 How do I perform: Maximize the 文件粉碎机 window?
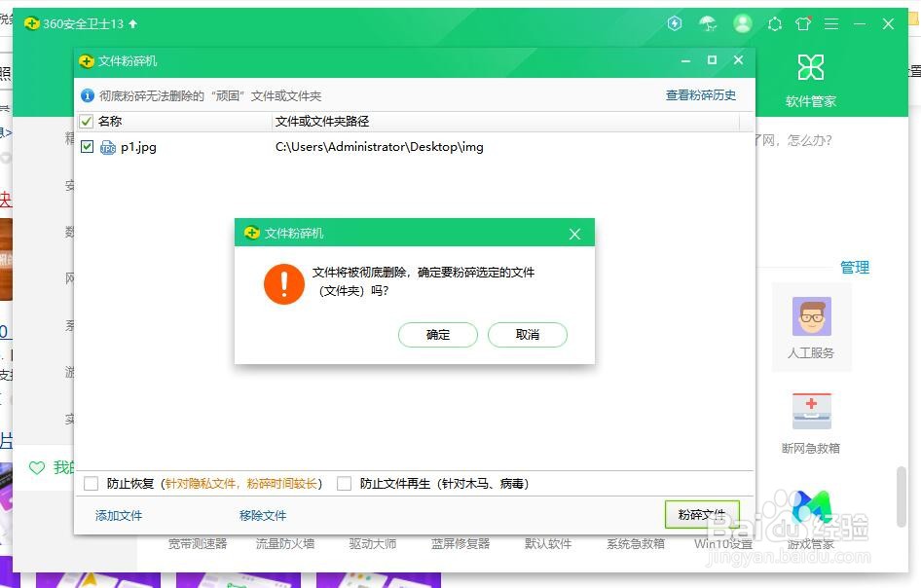tap(712, 60)
